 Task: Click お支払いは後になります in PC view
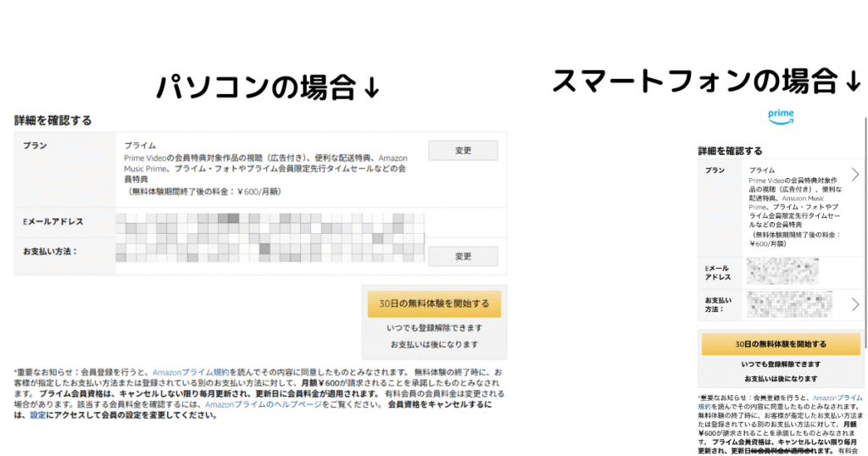click(434, 344)
